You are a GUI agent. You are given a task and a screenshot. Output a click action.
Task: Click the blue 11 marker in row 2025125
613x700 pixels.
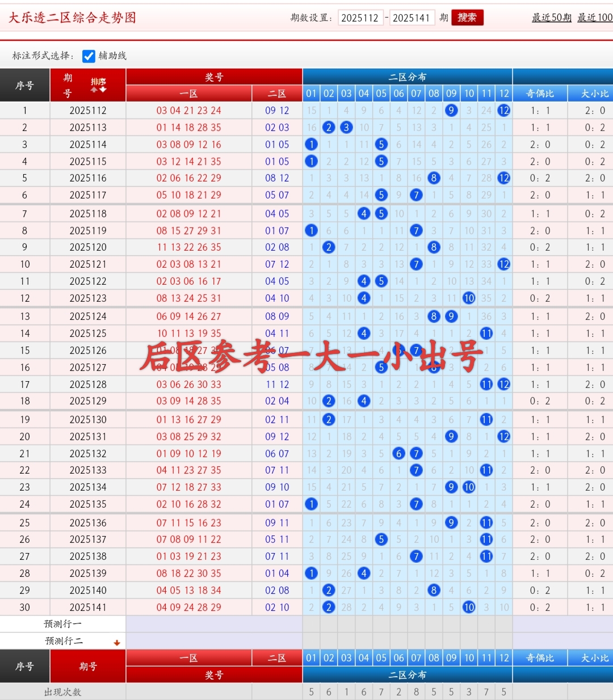point(486,333)
